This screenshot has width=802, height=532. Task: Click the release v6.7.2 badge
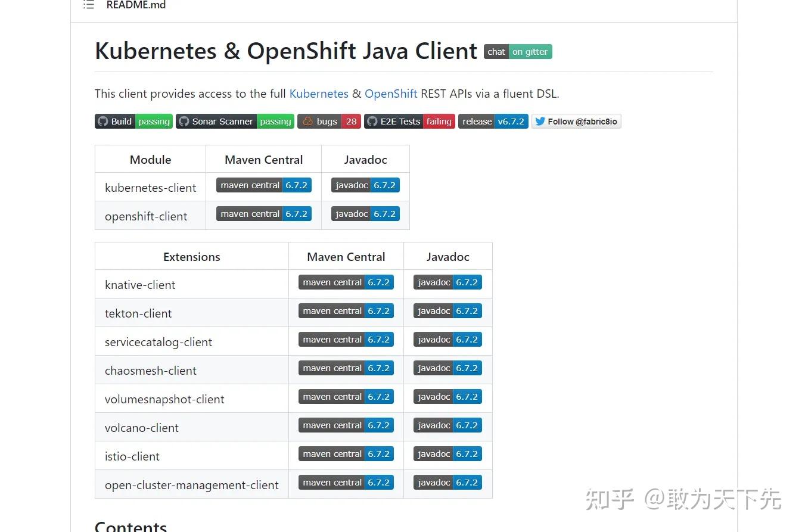tap(493, 121)
